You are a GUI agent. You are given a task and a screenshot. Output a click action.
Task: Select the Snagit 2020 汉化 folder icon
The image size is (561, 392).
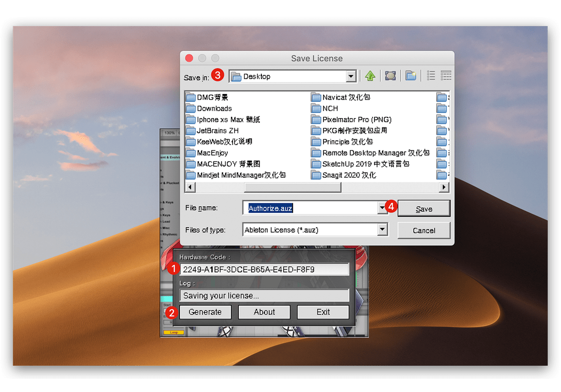coord(316,175)
